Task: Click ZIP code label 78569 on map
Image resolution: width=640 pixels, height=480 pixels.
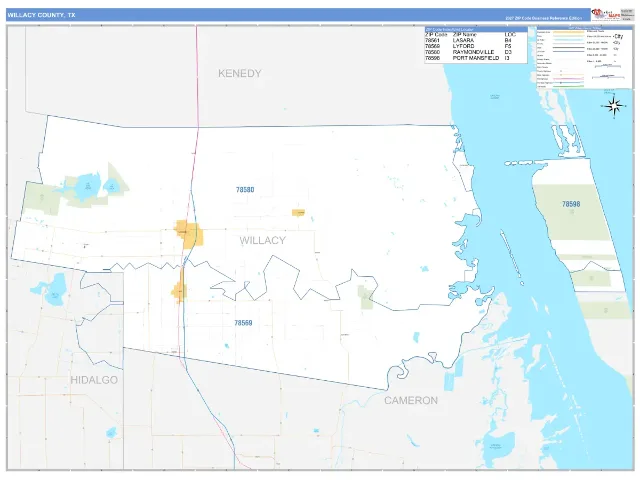Action: [x=243, y=323]
